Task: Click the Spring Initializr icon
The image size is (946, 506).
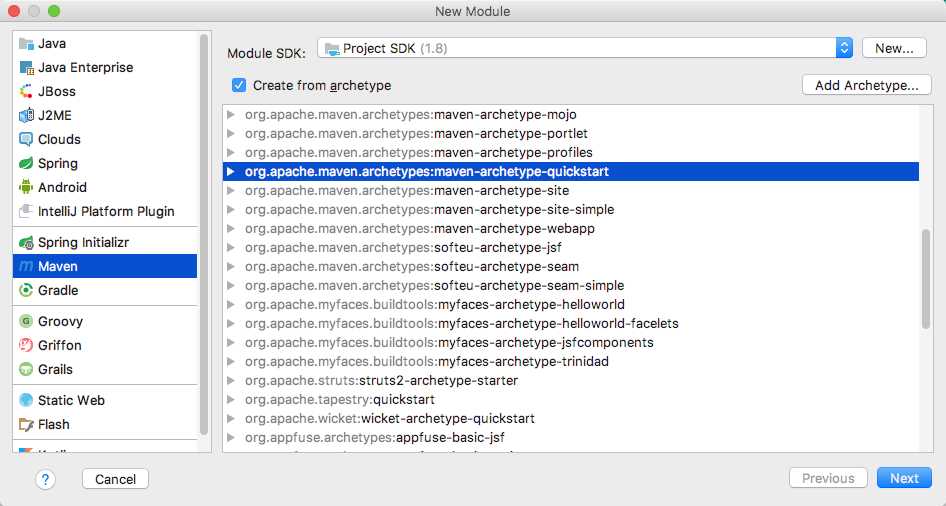Action: click(26, 242)
